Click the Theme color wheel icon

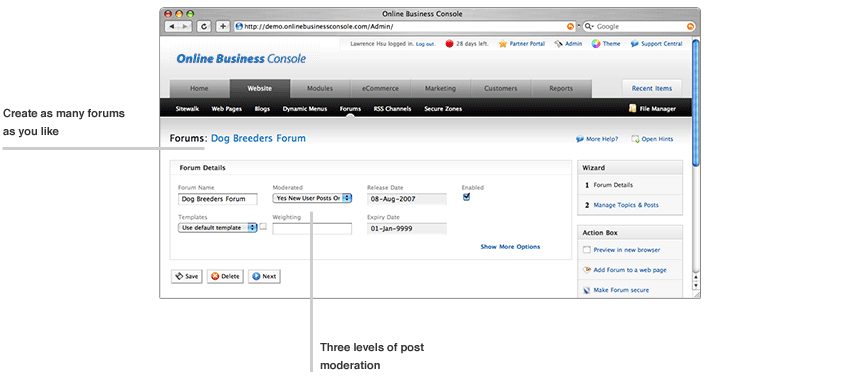click(x=596, y=44)
